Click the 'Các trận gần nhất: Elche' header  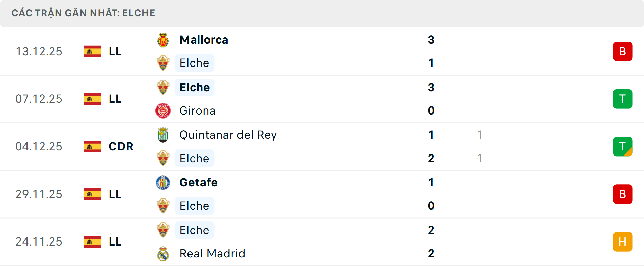pos(84,13)
